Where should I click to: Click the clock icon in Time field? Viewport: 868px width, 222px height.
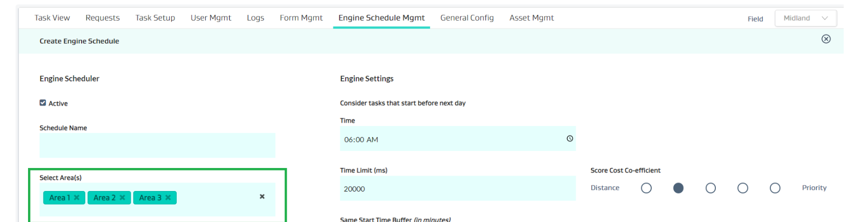[570, 138]
